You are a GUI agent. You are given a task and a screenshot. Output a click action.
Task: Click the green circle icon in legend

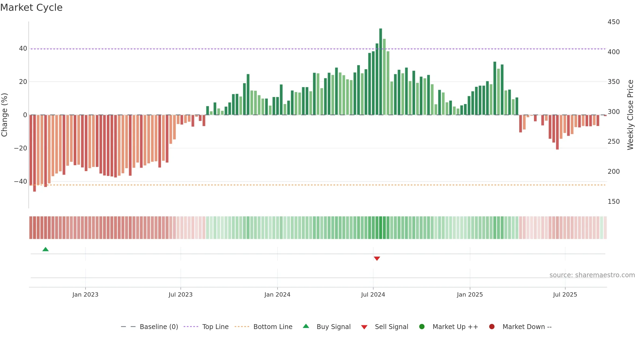(x=422, y=327)
